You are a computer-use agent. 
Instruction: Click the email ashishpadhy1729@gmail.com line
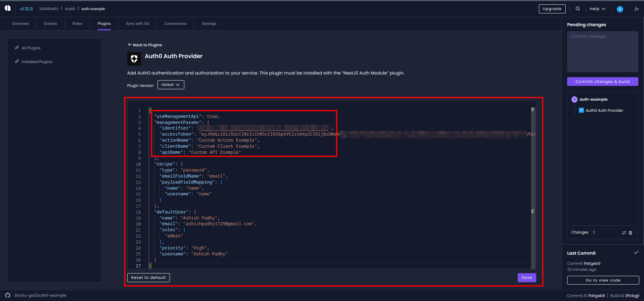tap(208, 224)
